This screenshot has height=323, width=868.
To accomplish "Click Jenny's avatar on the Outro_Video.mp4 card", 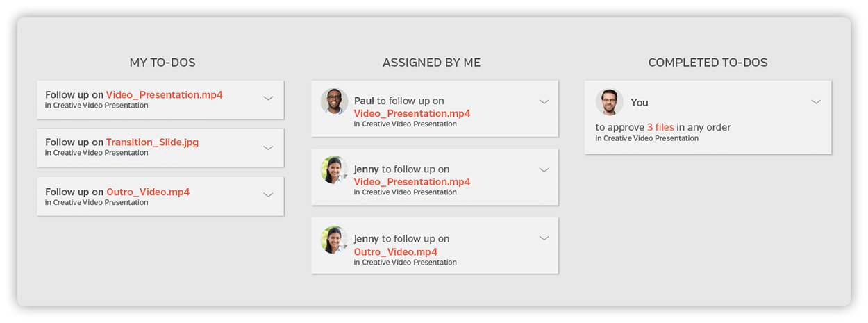I will point(334,240).
